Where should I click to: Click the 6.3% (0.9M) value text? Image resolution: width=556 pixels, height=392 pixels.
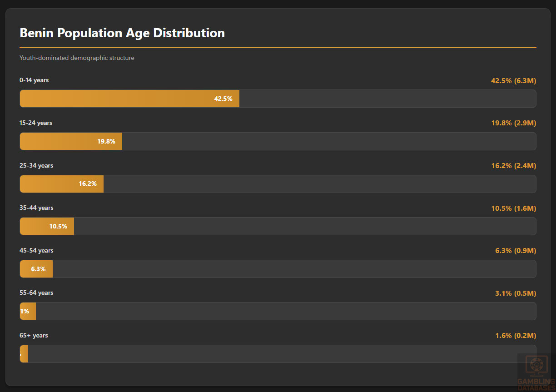(x=516, y=251)
